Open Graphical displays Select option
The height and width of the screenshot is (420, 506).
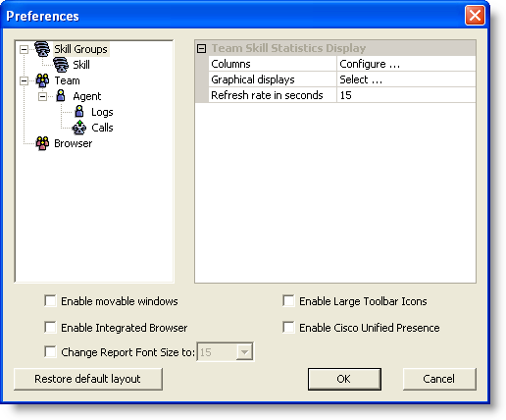[x=406, y=79]
